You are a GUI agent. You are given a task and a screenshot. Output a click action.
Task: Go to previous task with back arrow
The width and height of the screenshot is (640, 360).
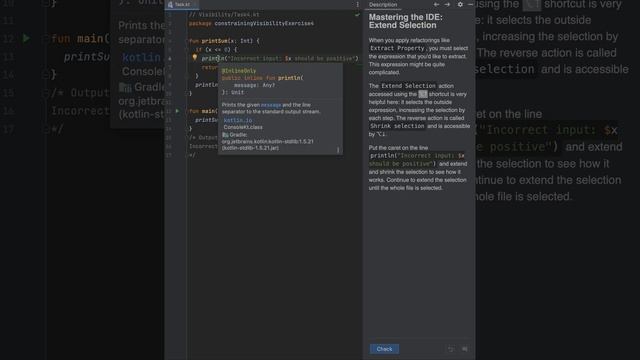coord(436,4)
